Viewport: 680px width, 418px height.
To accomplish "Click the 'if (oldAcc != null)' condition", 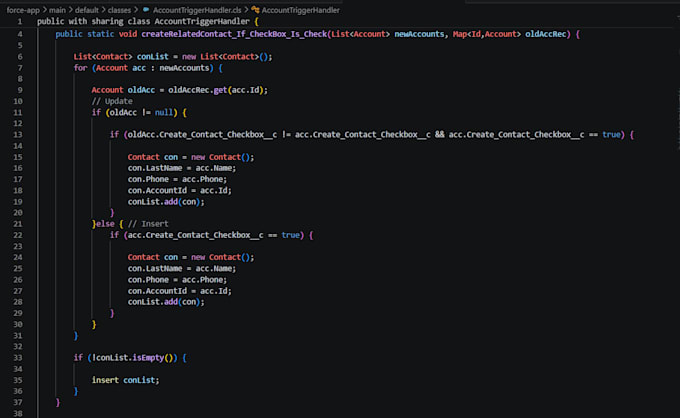I will (x=135, y=112).
